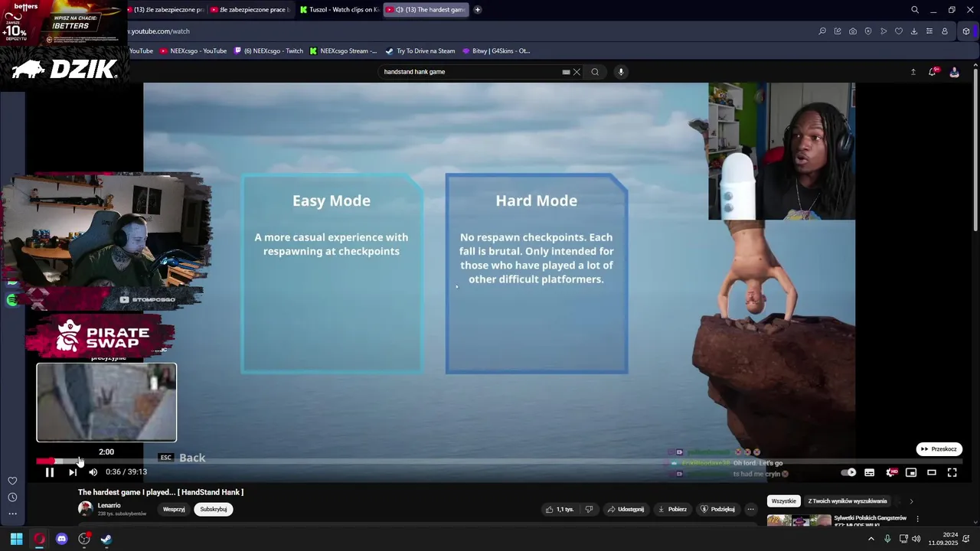Mute the video volume speaker icon
Image resolution: width=980 pixels, height=551 pixels.
(93, 472)
